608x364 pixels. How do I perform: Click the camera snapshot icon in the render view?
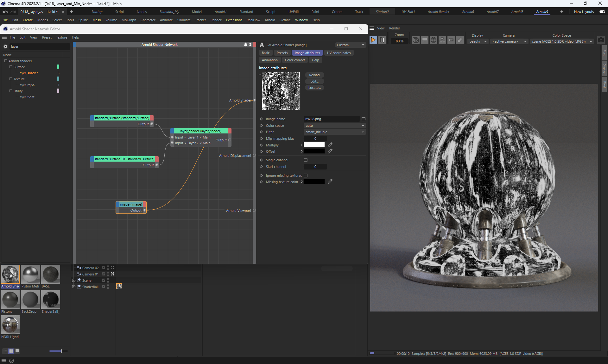pos(601,40)
